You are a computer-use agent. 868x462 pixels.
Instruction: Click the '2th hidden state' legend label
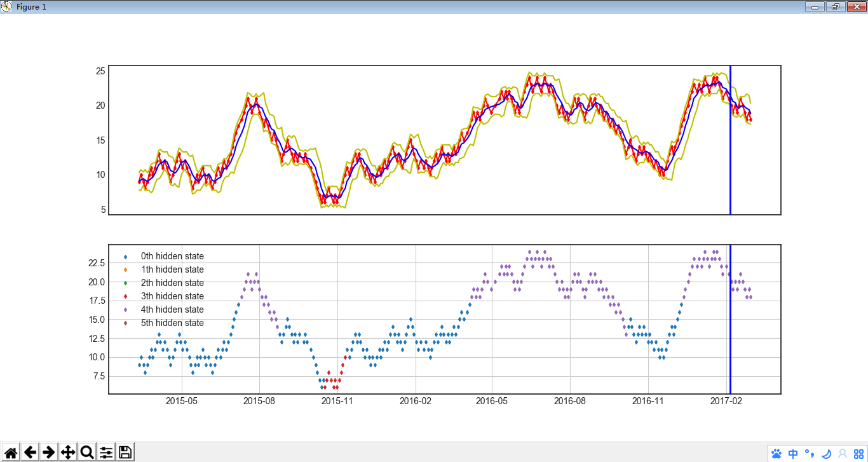pos(172,283)
